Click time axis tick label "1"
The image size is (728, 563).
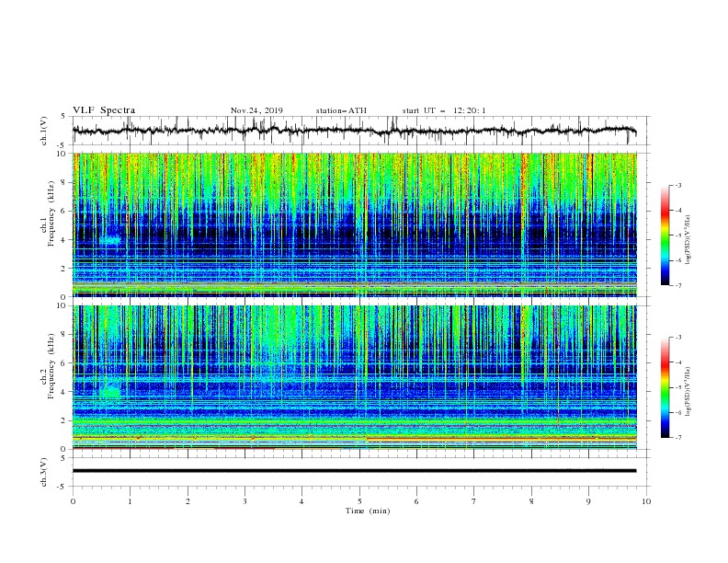click(130, 501)
